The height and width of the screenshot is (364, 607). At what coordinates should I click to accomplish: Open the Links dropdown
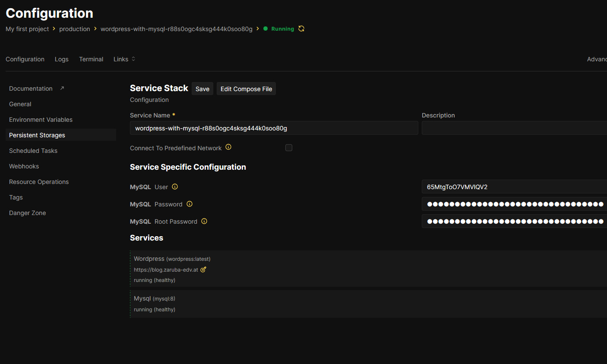(x=124, y=59)
